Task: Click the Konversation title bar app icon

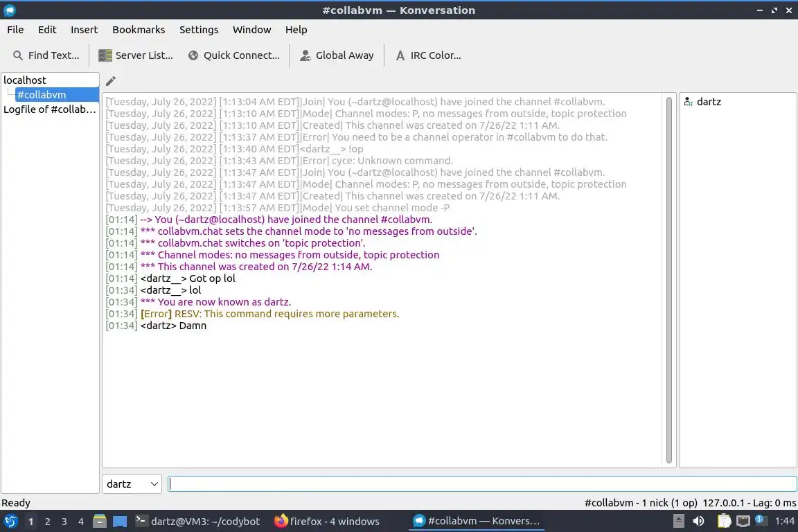Action: click(x=9, y=10)
